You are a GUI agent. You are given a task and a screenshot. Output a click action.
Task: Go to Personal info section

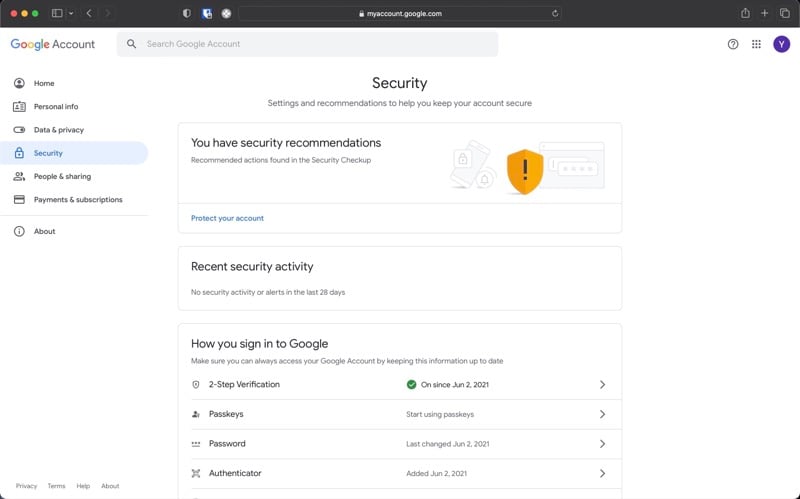click(74, 107)
